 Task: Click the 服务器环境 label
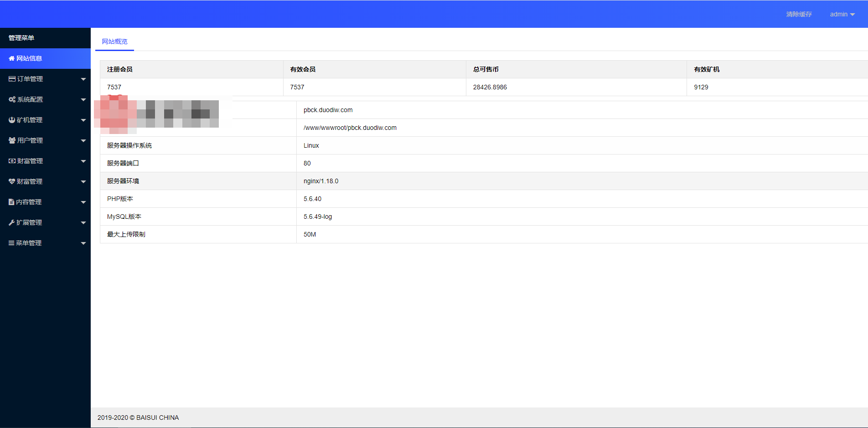pyautogui.click(x=123, y=181)
